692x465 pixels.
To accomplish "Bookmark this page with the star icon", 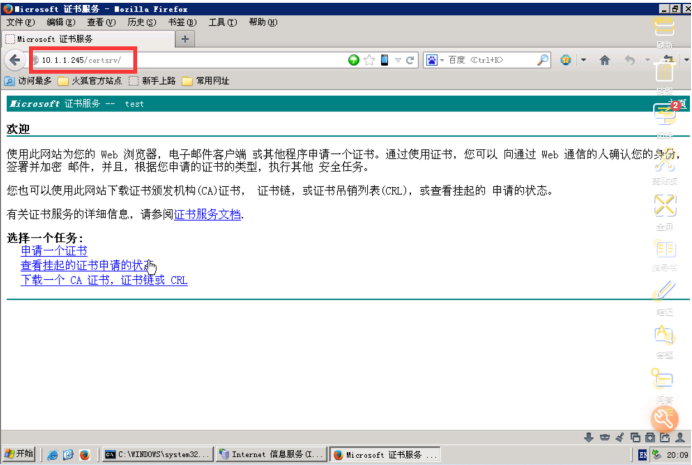I will coord(369,60).
